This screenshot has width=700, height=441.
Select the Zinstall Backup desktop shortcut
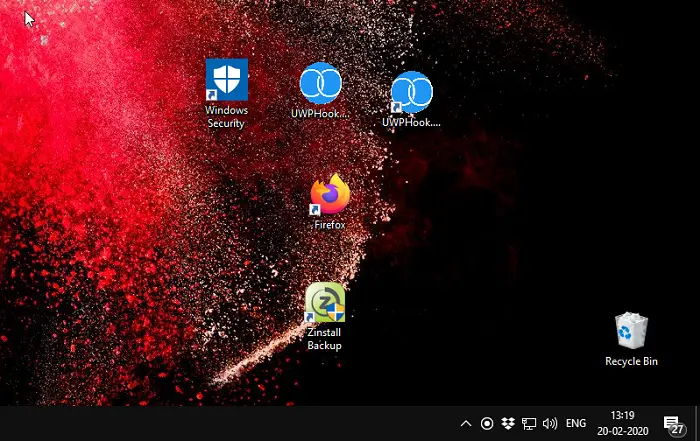[325, 316]
